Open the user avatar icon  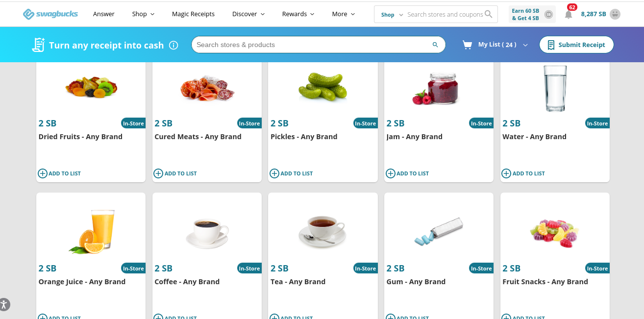[615, 14]
